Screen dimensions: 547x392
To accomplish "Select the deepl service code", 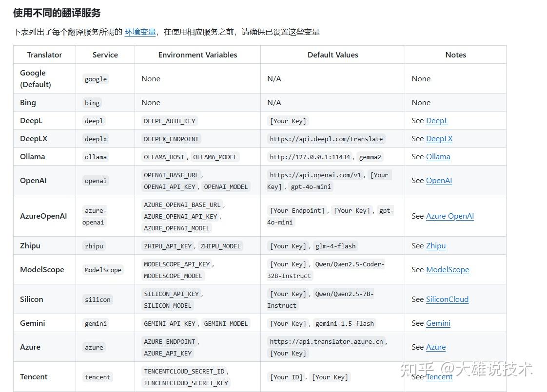I will (x=94, y=121).
